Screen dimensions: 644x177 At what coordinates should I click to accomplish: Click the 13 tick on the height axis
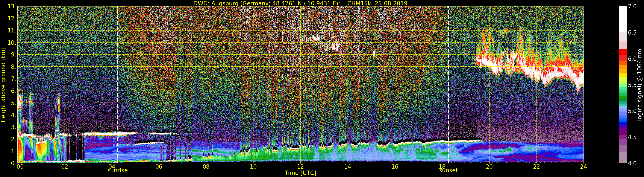tap(12, 6)
